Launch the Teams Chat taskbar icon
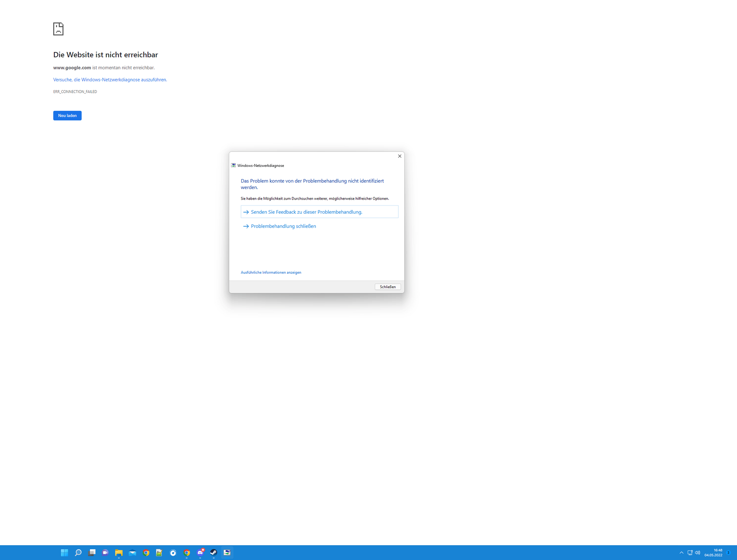 click(x=105, y=552)
